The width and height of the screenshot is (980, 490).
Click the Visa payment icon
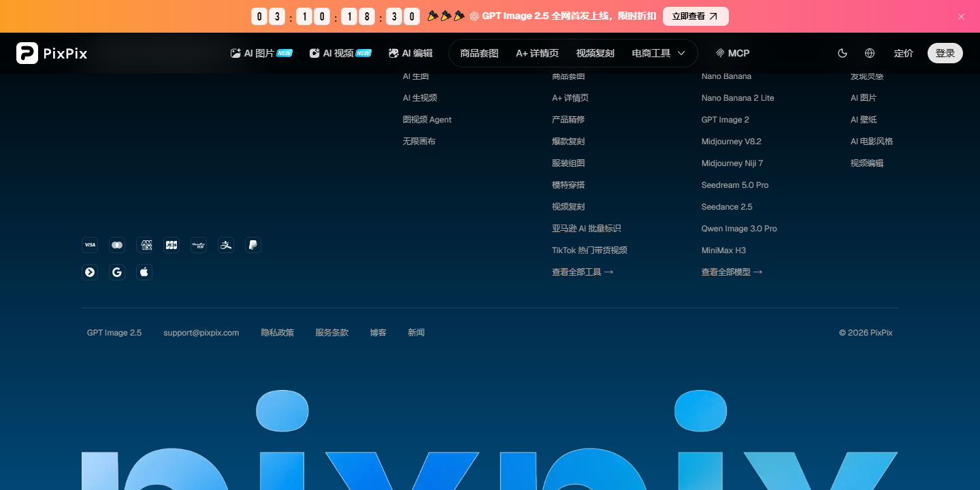(90, 245)
